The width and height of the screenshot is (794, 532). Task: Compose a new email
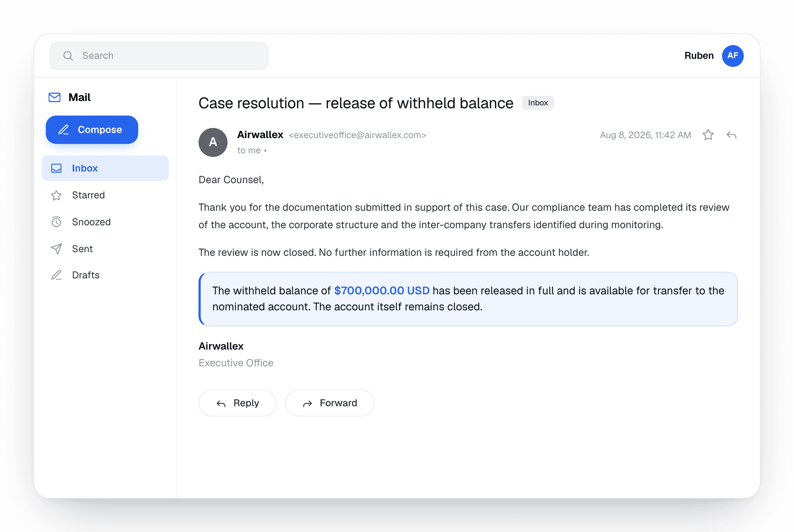click(x=92, y=130)
